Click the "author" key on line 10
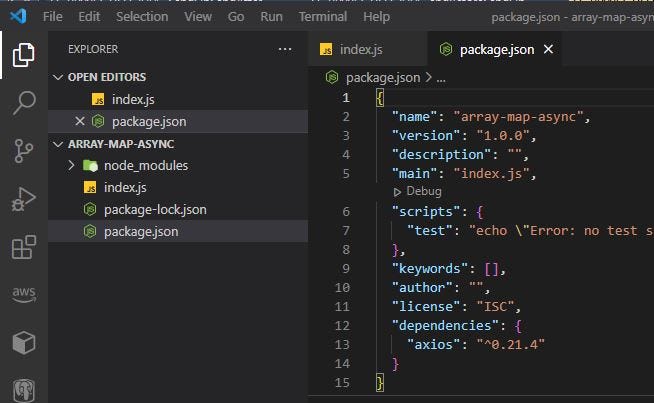Image resolution: width=654 pixels, height=403 pixels. [422, 287]
